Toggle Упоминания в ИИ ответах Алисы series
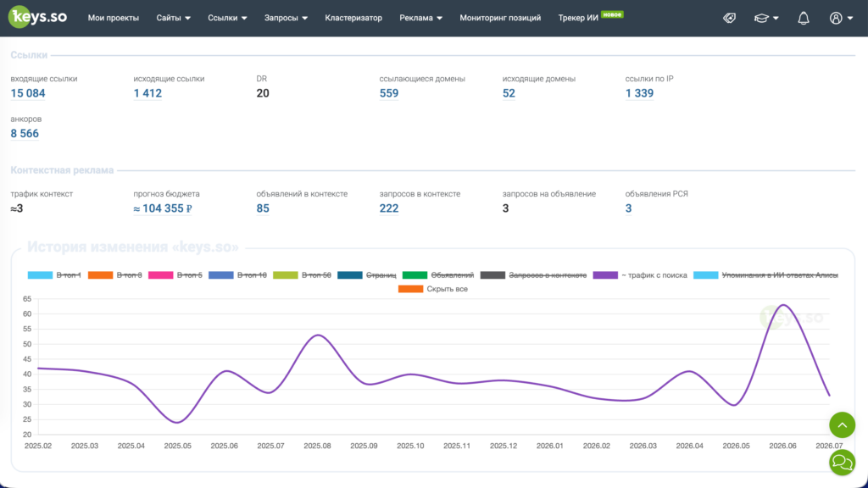This screenshot has width=868, height=488. [x=780, y=275]
